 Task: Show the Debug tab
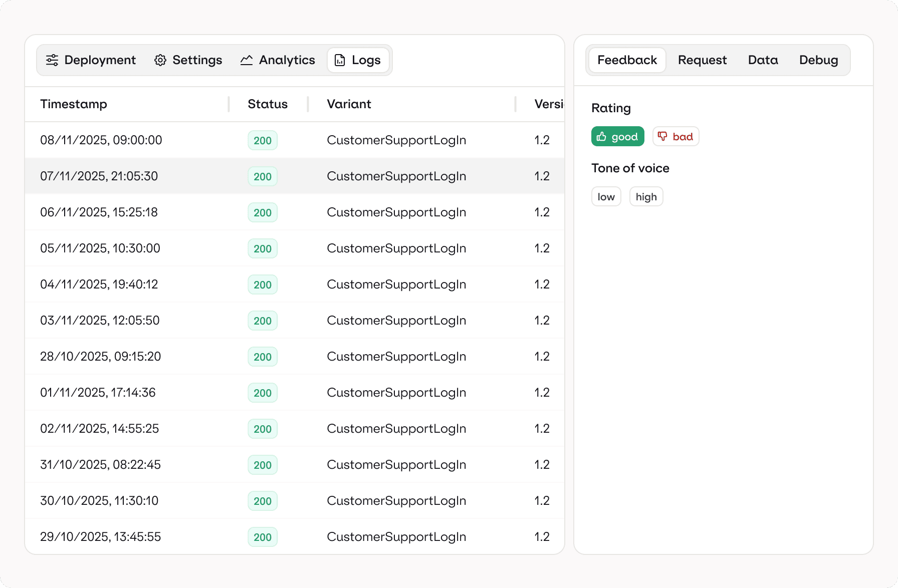(818, 60)
